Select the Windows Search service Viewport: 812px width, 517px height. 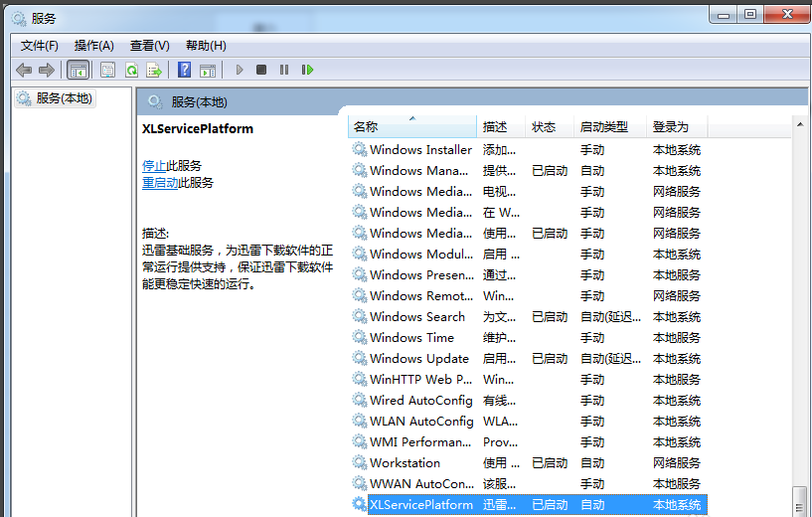tap(528, 316)
